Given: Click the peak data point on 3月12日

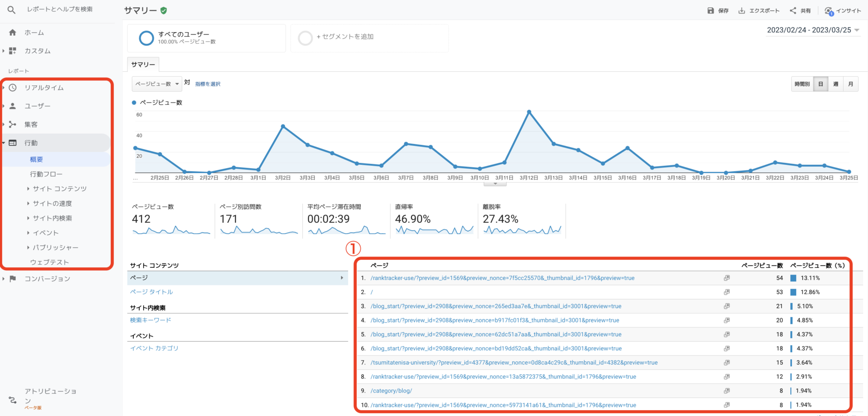Looking at the screenshot, I should (x=529, y=112).
